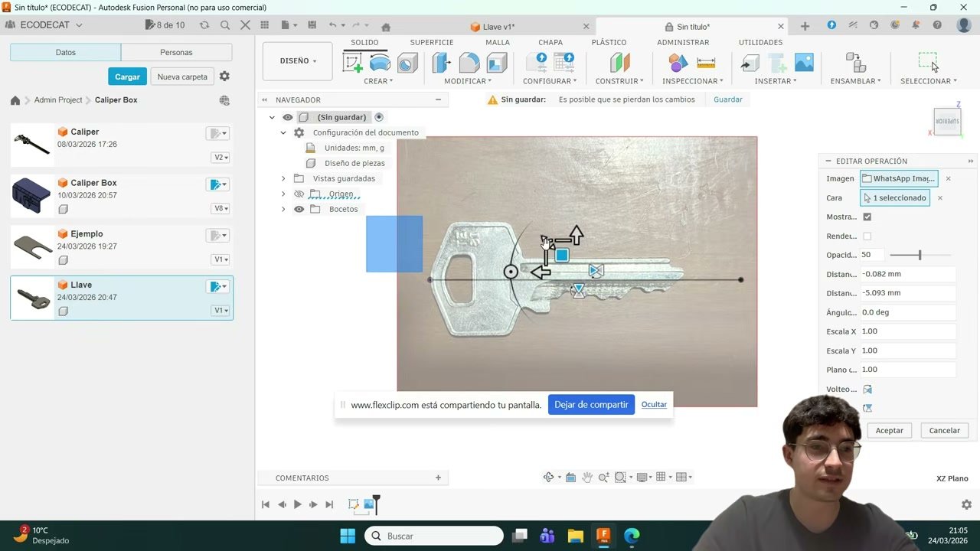The image size is (980, 551).
Task: Click Aceptar in Editar operación
Action: point(889,431)
